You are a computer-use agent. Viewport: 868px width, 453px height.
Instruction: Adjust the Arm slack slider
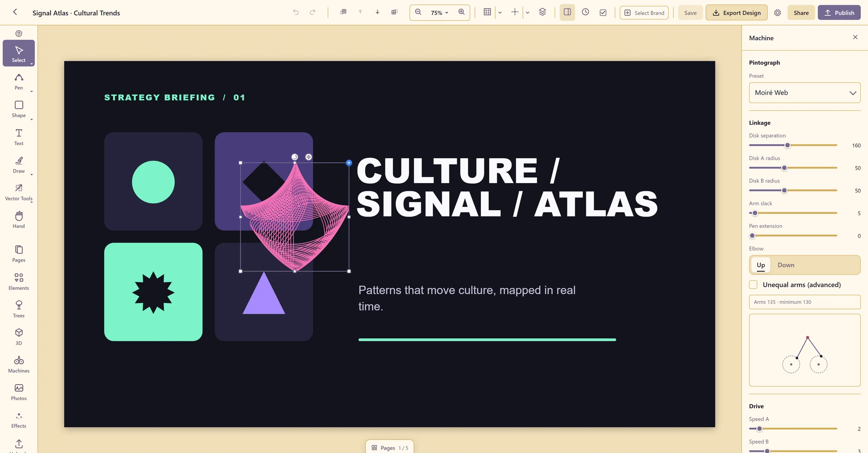pyautogui.click(x=793, y=213)
